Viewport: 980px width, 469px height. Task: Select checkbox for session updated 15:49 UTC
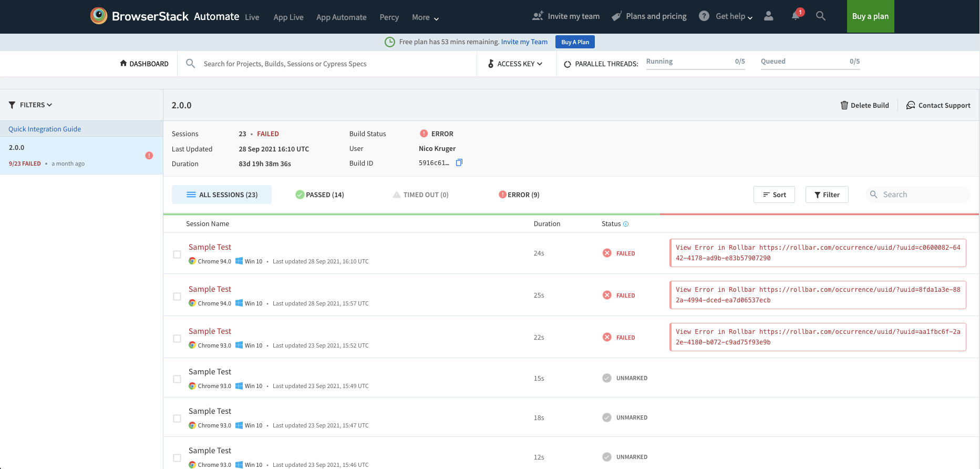177,379
